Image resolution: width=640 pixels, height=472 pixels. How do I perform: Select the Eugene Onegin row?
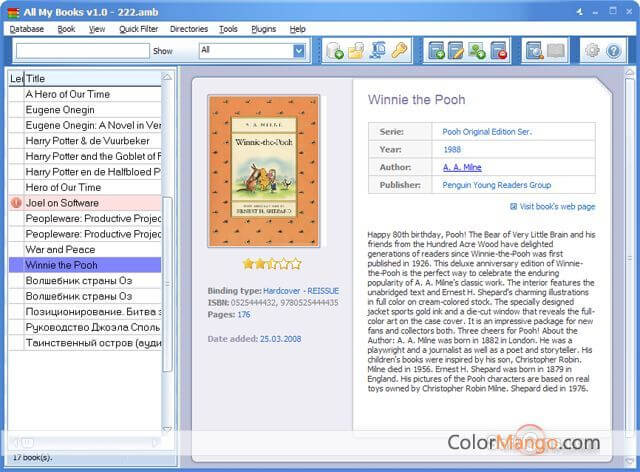click(85, 109)
